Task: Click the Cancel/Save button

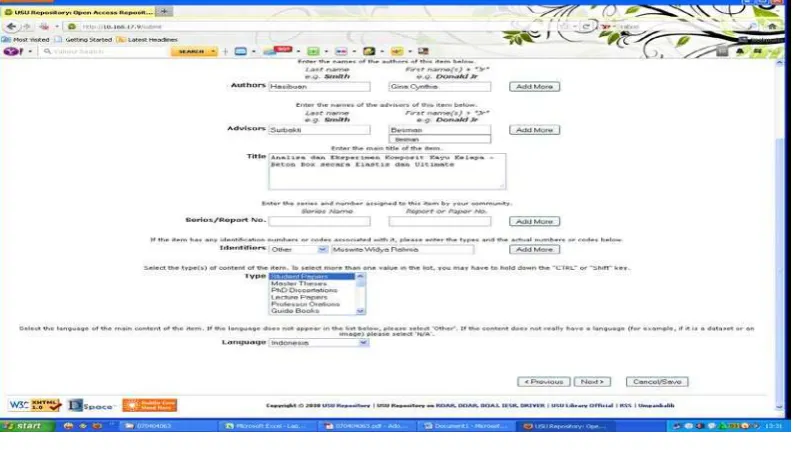Action: pos(657,382)
